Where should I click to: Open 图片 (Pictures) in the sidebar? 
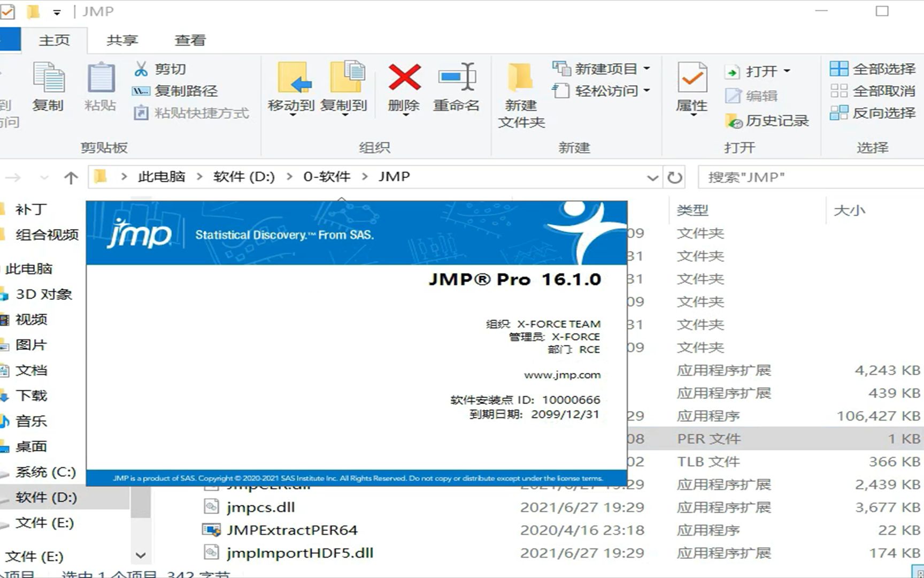[32, 345]
